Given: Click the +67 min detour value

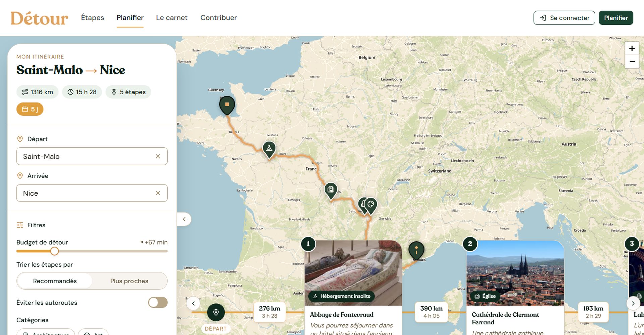Looking at the screenshot, I should point(154,242).
